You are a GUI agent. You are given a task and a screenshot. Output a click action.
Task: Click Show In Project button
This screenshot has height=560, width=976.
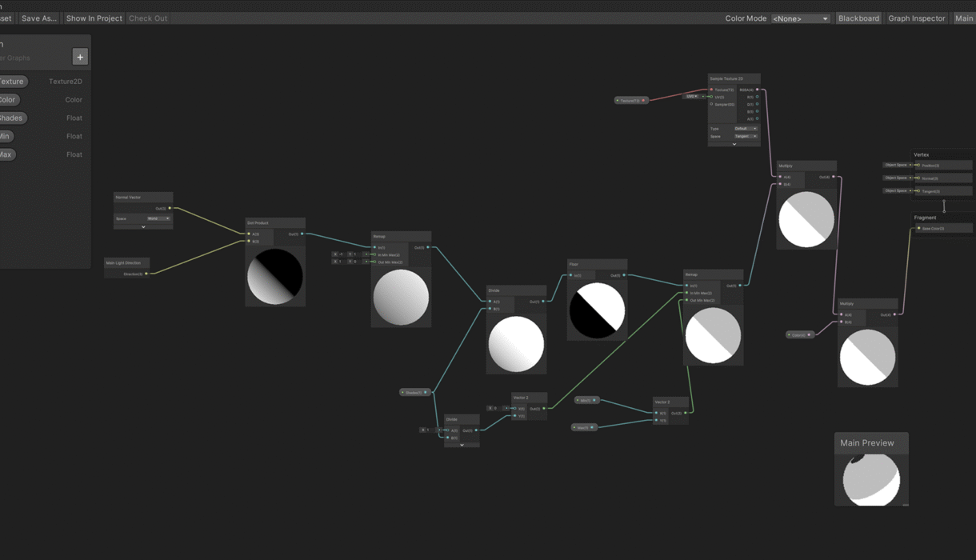(94, 18)
